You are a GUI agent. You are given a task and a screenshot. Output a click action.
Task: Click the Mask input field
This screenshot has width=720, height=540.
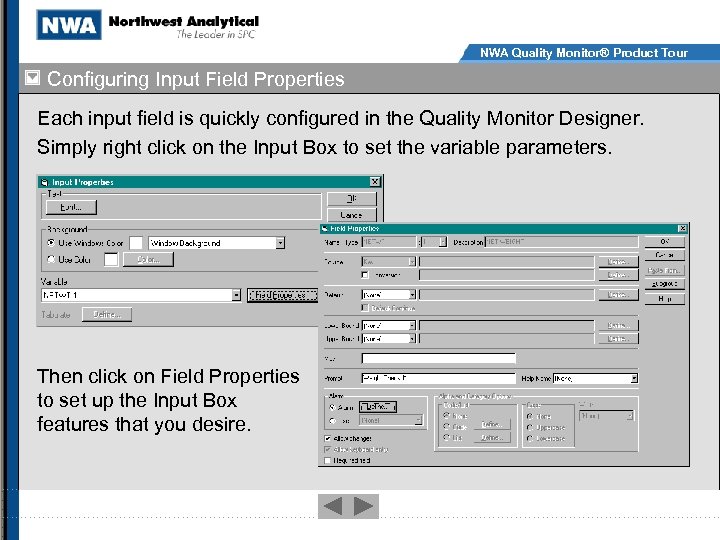coord(439,358)
